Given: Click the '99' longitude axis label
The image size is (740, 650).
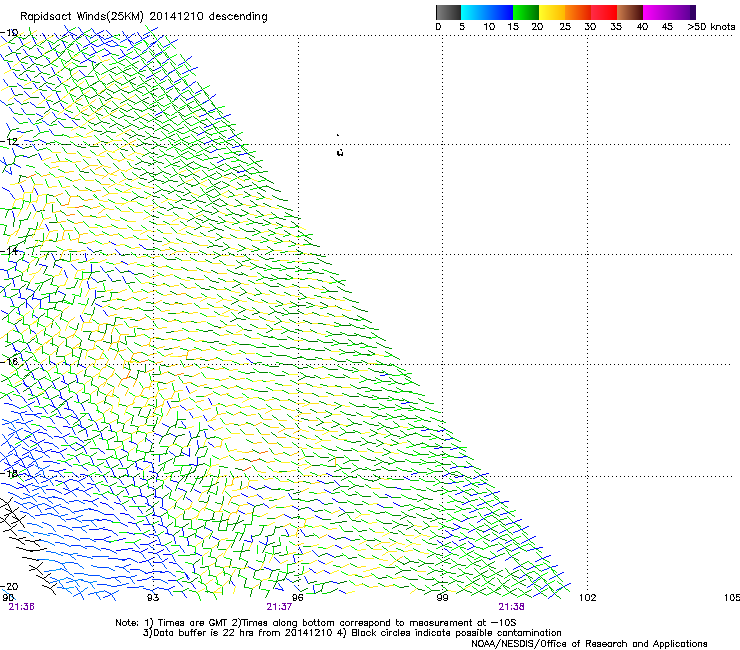Looking at the screenshot, I should (x=442, y=598).
